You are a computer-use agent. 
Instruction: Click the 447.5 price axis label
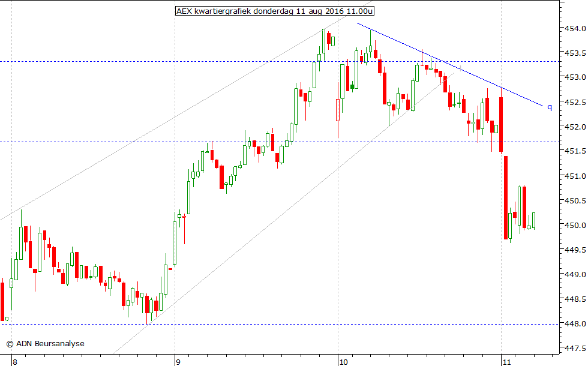tap(575, 349)
